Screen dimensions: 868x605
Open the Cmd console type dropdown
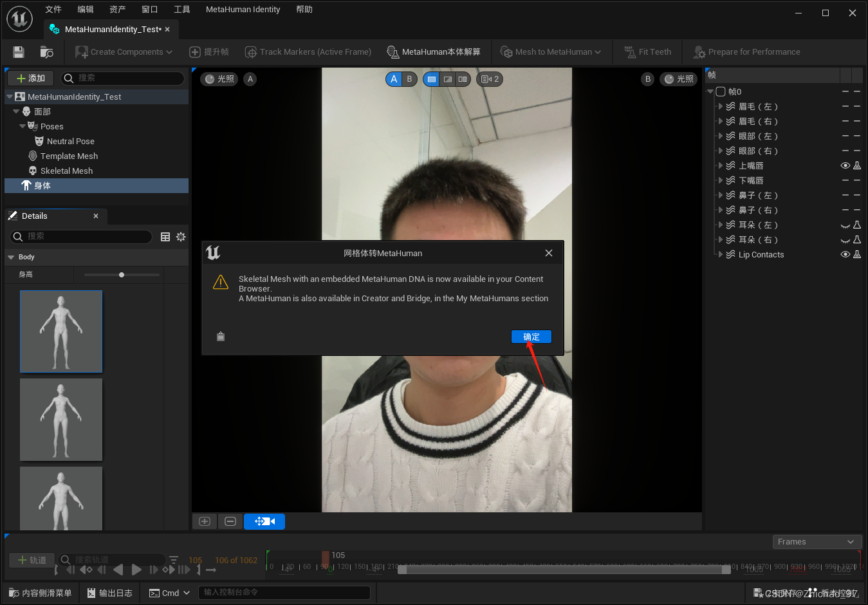170,593
